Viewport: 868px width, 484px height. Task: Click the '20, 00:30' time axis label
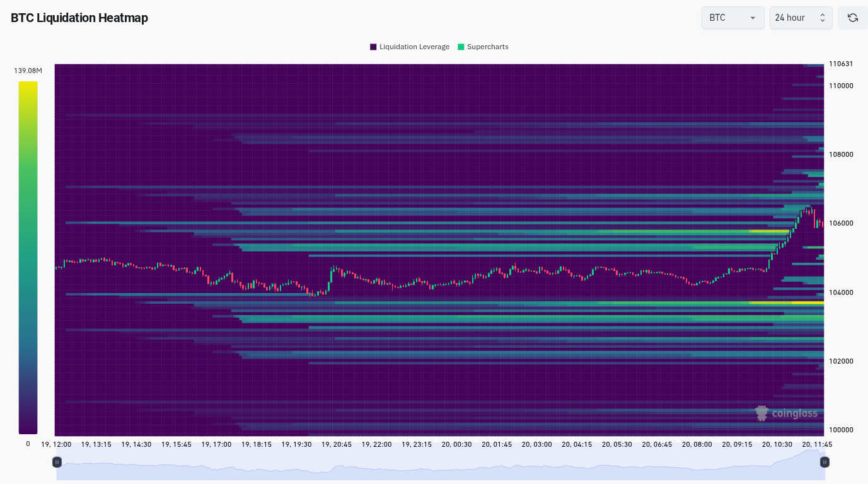coord(458,444)
